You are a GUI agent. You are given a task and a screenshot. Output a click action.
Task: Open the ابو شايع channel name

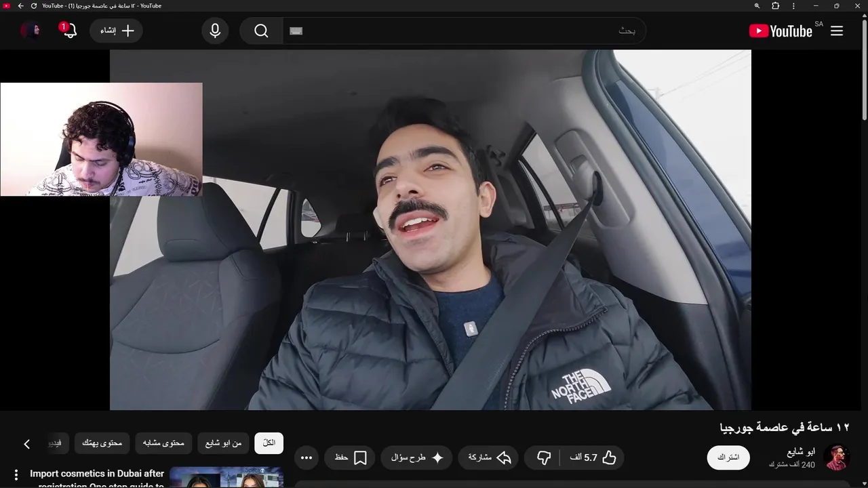click(801, 451)
